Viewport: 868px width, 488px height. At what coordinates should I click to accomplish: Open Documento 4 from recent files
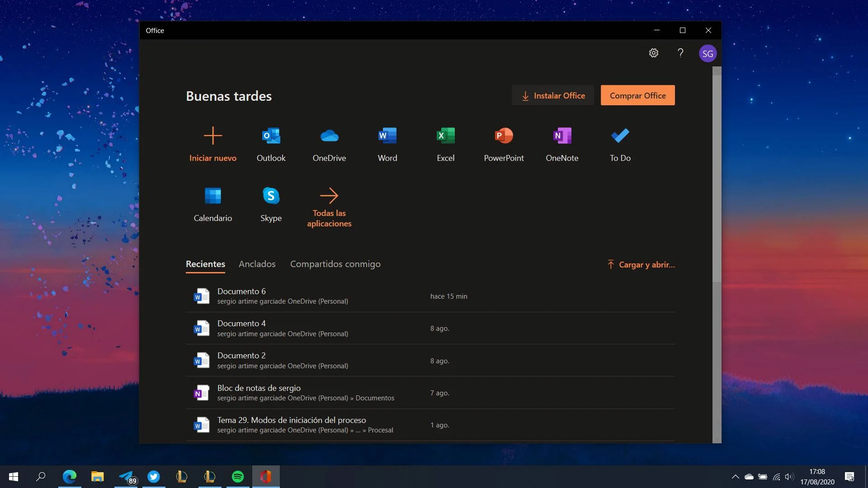click(430, 328)
